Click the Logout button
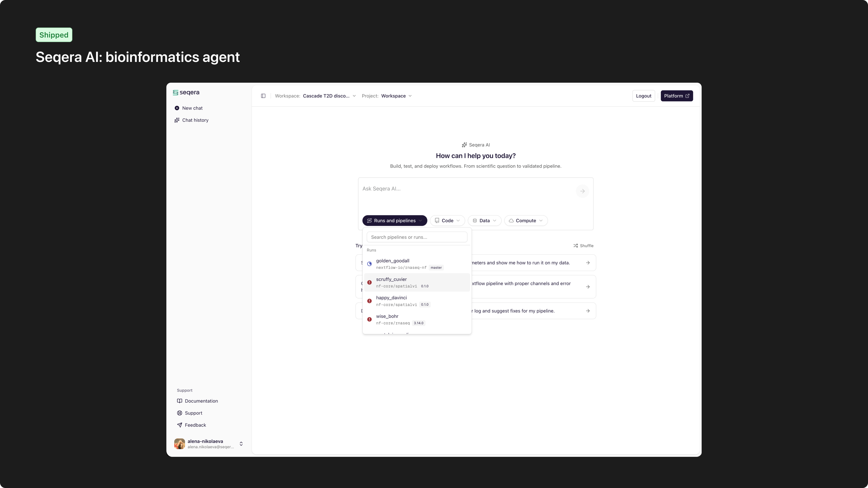Image resolution: width=868 pixels, height=488 pixels. [643, 96]
